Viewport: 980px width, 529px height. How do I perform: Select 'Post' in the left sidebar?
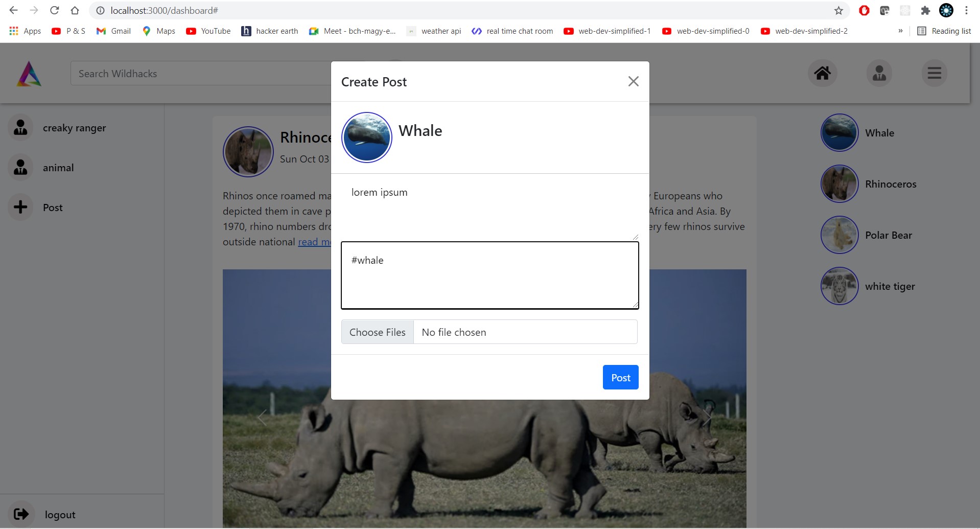[53, 208]
